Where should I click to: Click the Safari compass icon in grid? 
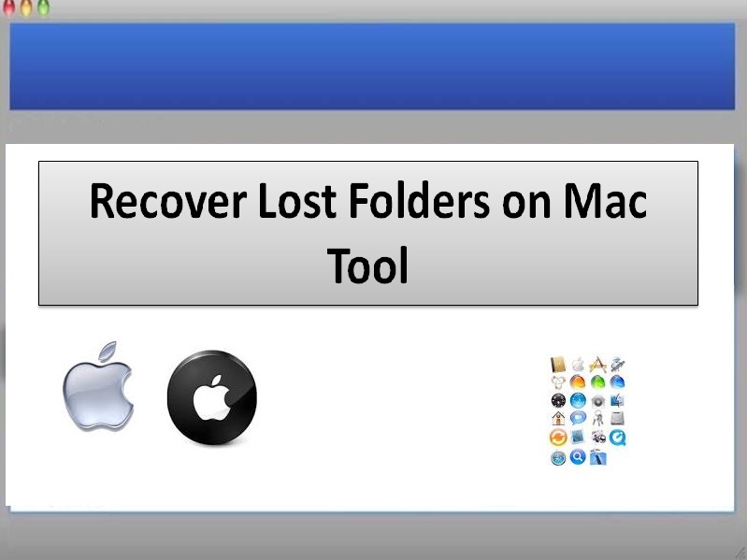558,458
